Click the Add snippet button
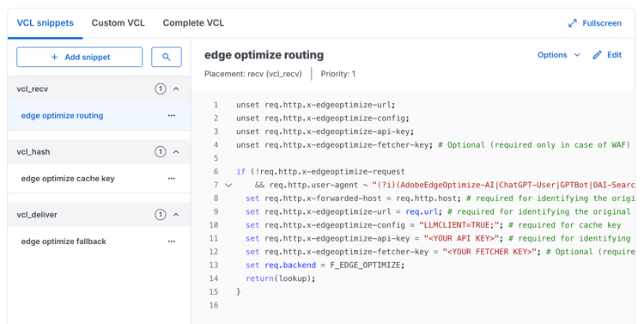The image size is (644, 324). [80, 58]
